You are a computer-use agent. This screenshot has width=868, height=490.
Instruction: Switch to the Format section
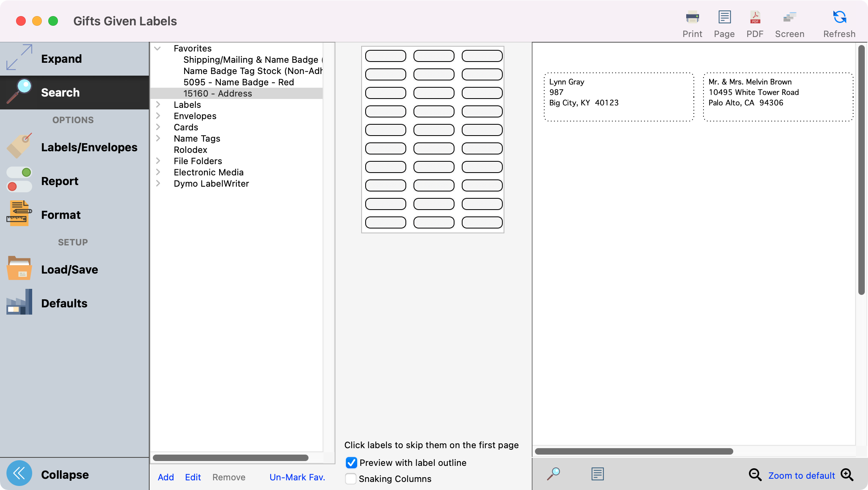pyautogui.click(x=61, y=215)
